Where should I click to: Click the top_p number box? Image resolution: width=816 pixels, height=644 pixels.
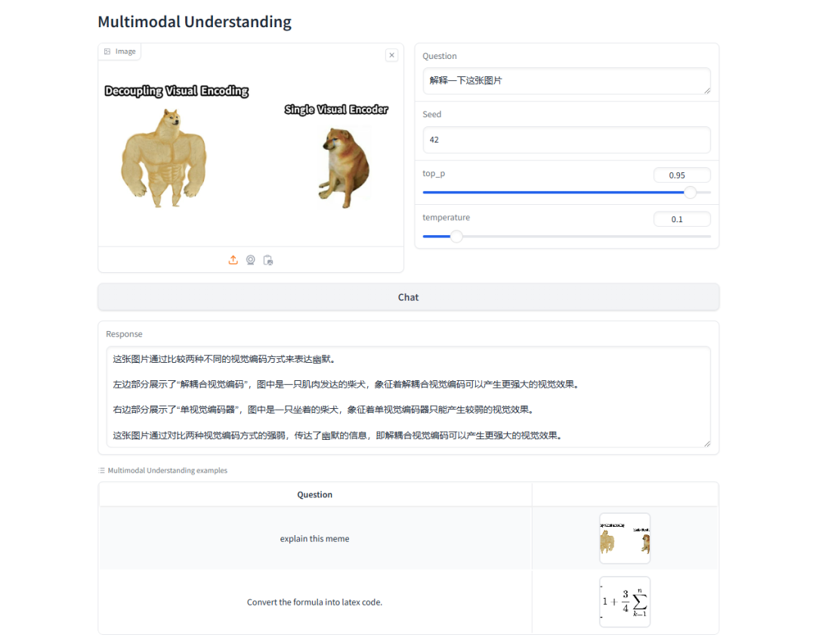(x=682, y=175)
